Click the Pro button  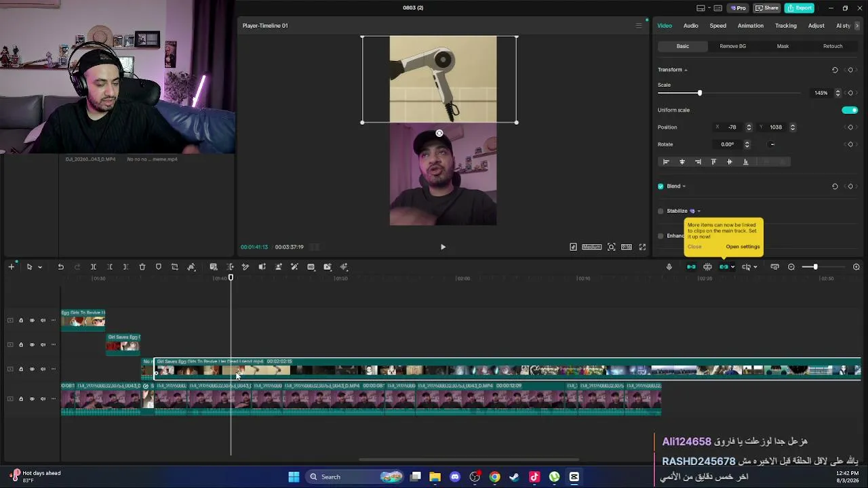pos(738,8)
